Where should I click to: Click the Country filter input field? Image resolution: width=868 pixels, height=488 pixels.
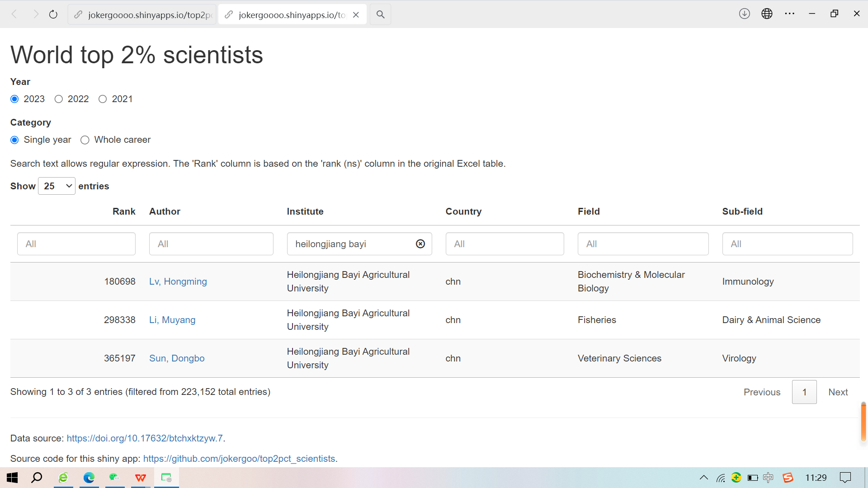pyautogui.click(x=505, y=244)
